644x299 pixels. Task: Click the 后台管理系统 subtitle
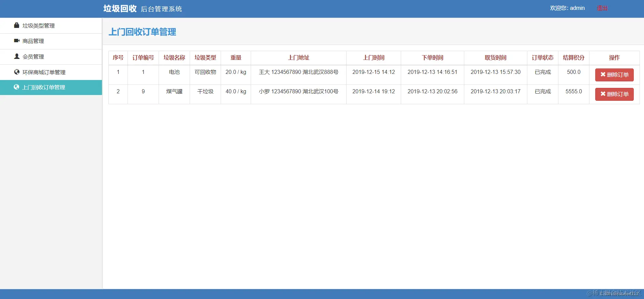click(161, 9)
